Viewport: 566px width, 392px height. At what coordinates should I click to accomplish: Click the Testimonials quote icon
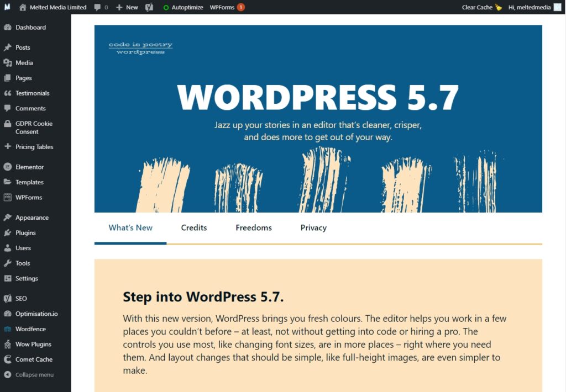tap(8, 93)
